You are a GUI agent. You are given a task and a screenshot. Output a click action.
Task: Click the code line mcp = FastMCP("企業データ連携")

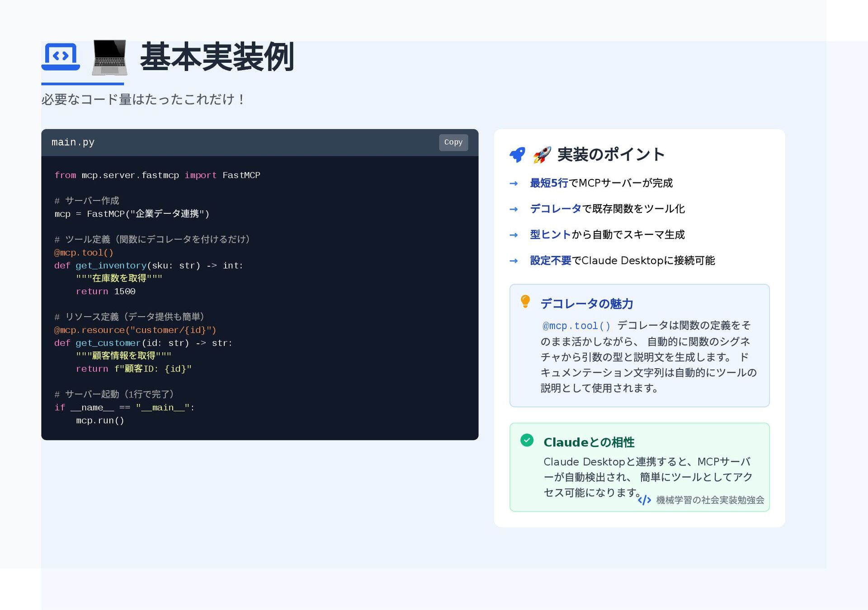coord(132,214)
